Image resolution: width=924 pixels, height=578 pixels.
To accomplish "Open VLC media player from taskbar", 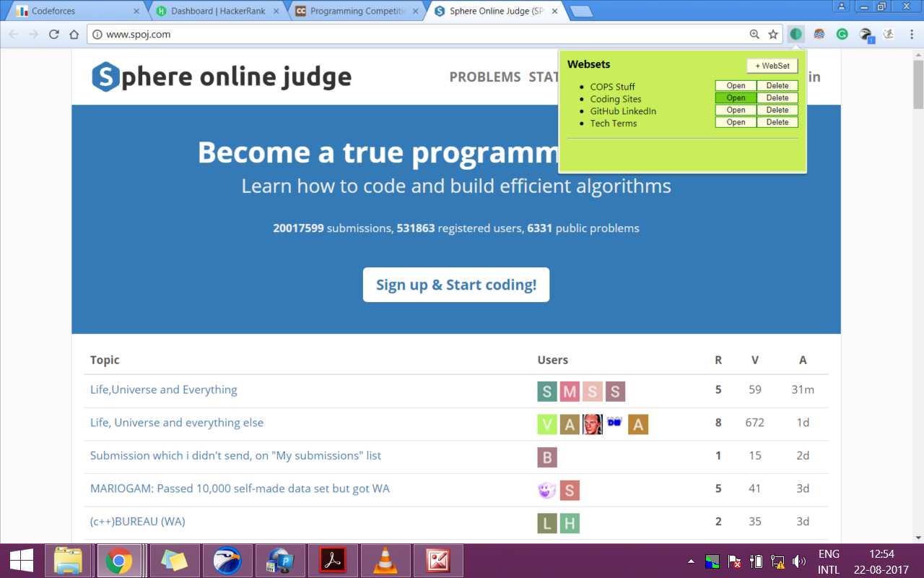I will (x=386, y=561).
